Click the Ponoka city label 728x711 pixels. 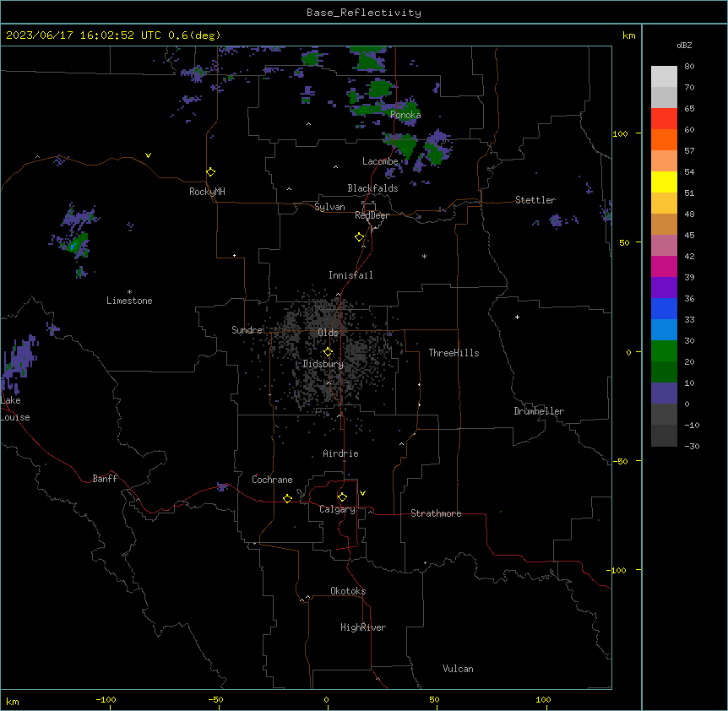(x=405, y=115)
